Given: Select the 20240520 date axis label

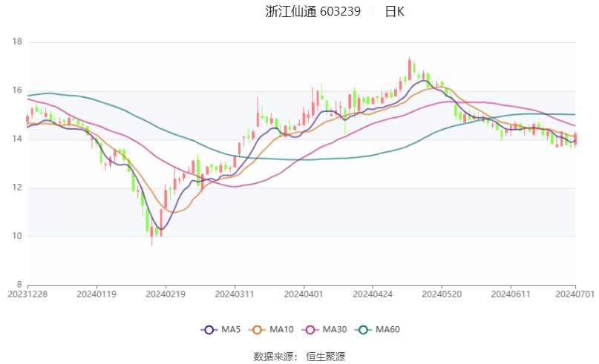Looking at the screenshot, I should point(442,294).
